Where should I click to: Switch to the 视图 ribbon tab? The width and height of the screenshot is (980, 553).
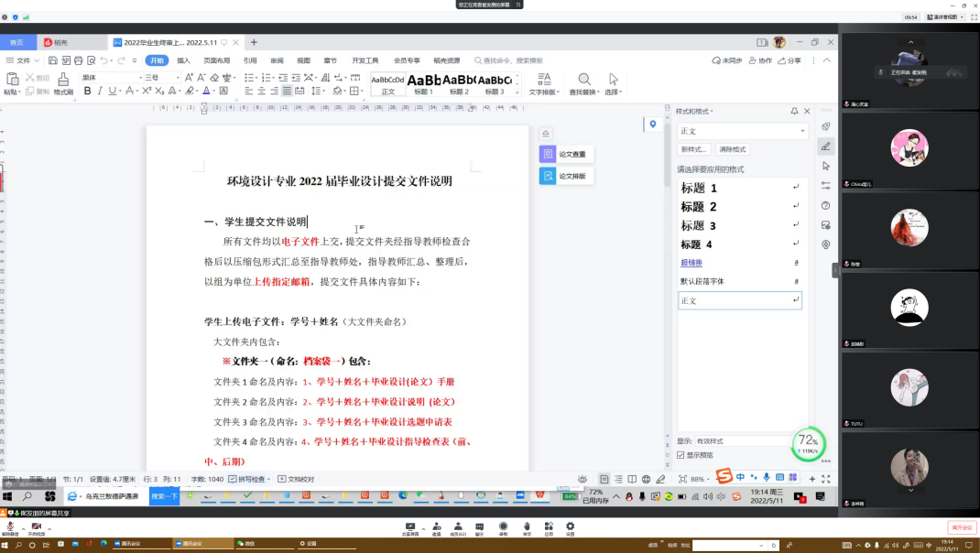tap(304, 60)
